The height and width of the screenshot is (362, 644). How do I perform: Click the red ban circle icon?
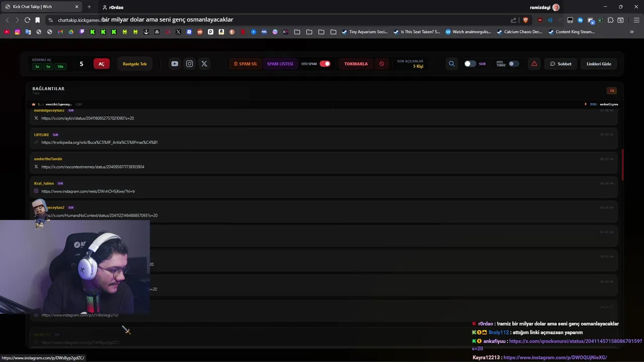(381, 64)
